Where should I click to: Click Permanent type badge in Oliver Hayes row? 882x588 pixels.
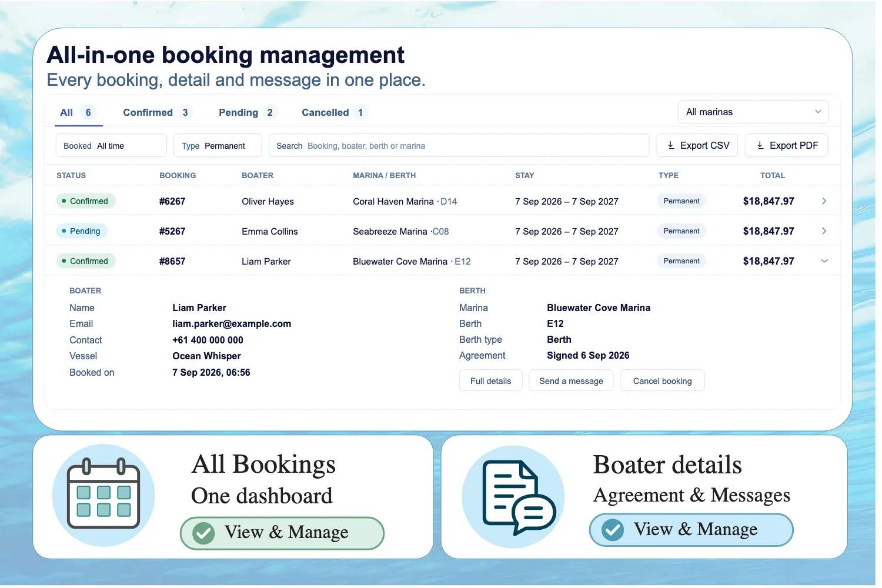(681, 201)
